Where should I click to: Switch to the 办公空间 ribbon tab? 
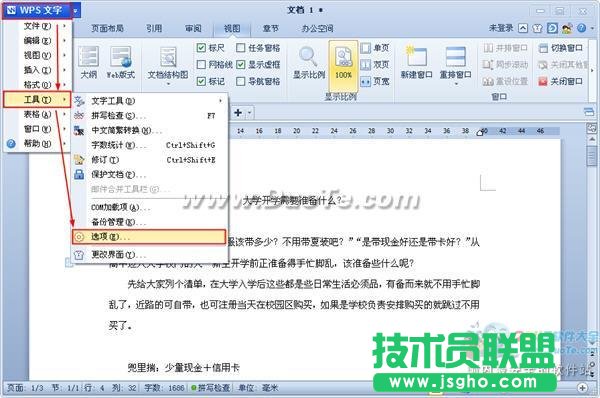click(x=317, y=28)
